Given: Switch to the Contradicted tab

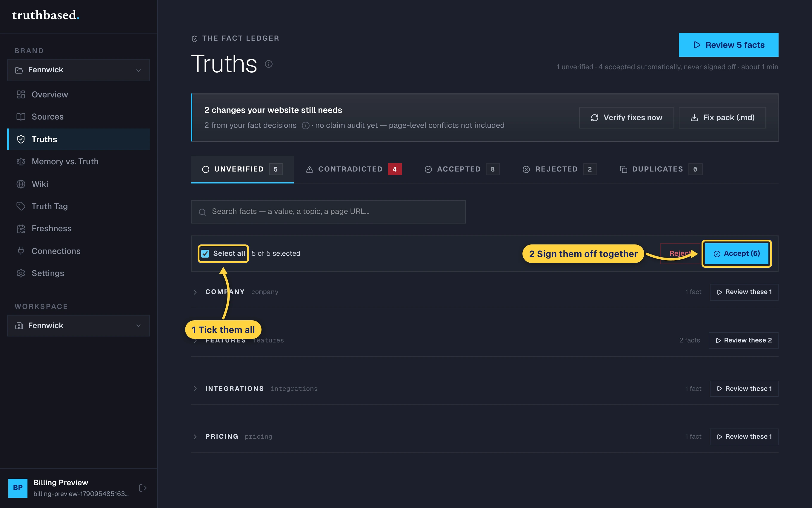Looking at the screenshot, I should click(x=354, y=169).
